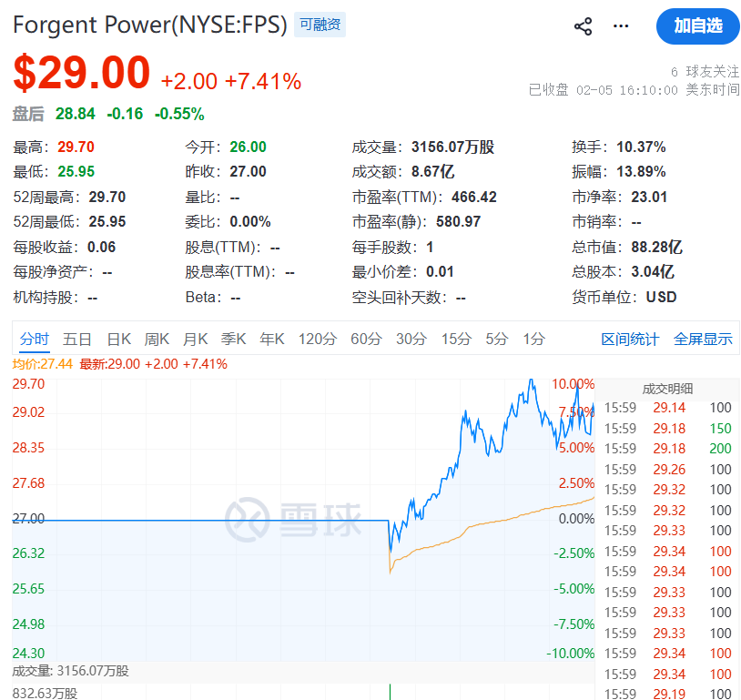The width and height of the screenshot is (741, 700).
Task: Choose the 15分 interval tab
Action: [x=456, y=340]
